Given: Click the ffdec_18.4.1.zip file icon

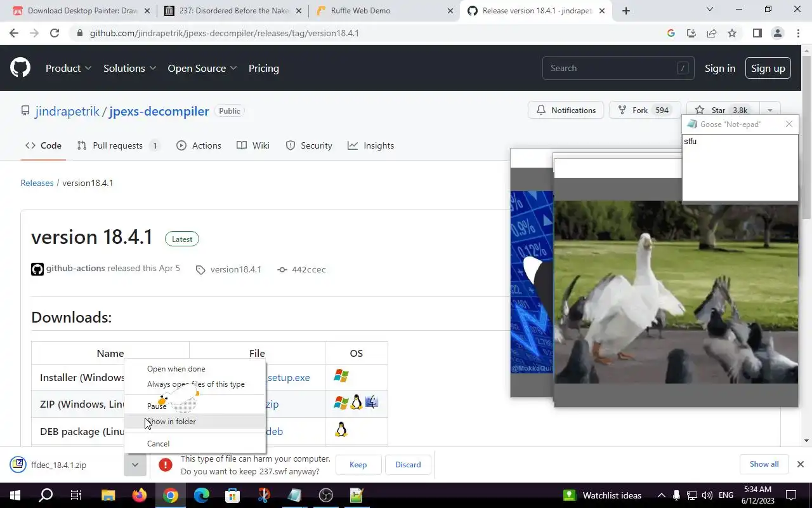Looking at the screenshot, I should coord(18,464).
